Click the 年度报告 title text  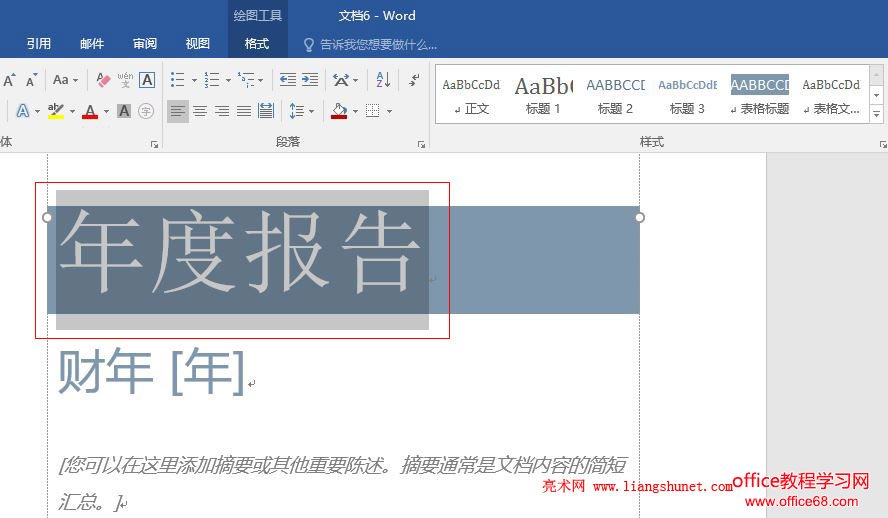pyautogui.click(x=240, y=251)
